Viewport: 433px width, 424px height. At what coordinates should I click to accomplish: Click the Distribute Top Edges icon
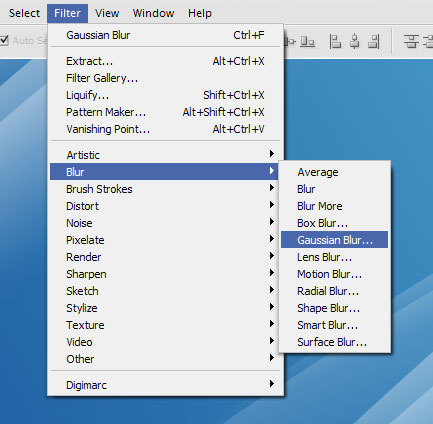pyautogui.click(x=411, y=42)
